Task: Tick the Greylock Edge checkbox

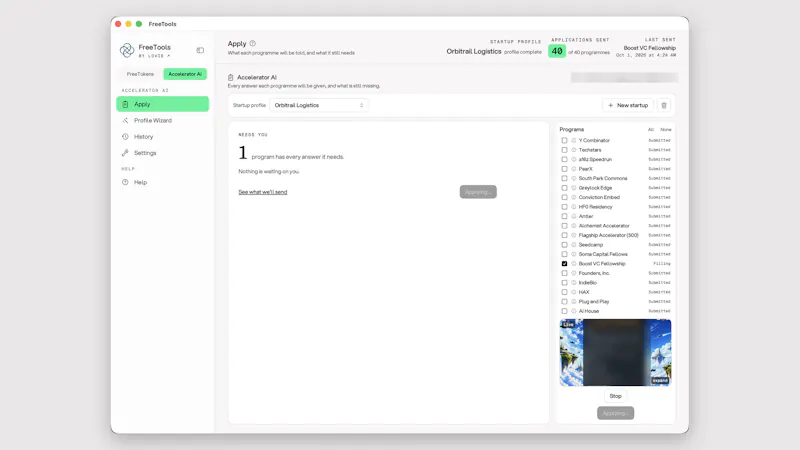Action: [564, 188]
